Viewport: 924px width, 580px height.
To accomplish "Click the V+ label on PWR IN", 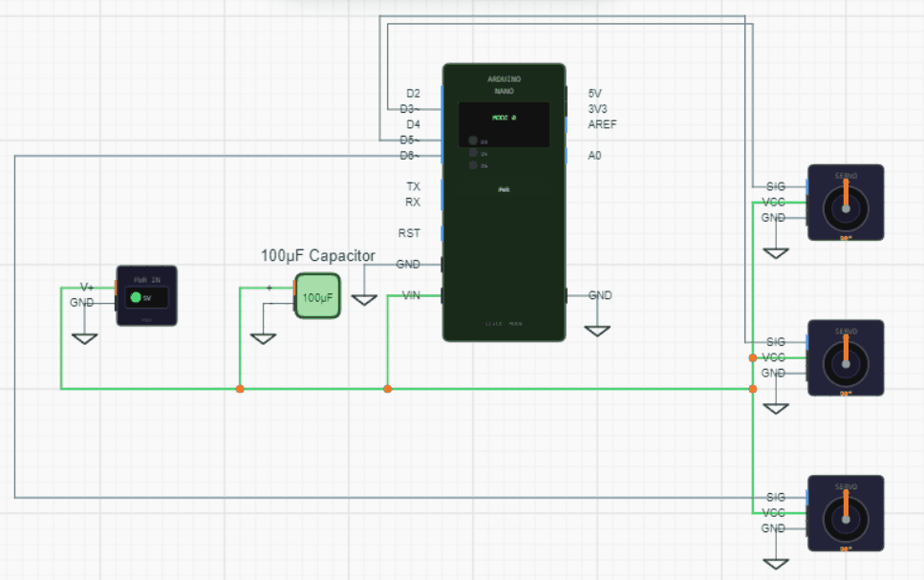I will pos(87,287).
